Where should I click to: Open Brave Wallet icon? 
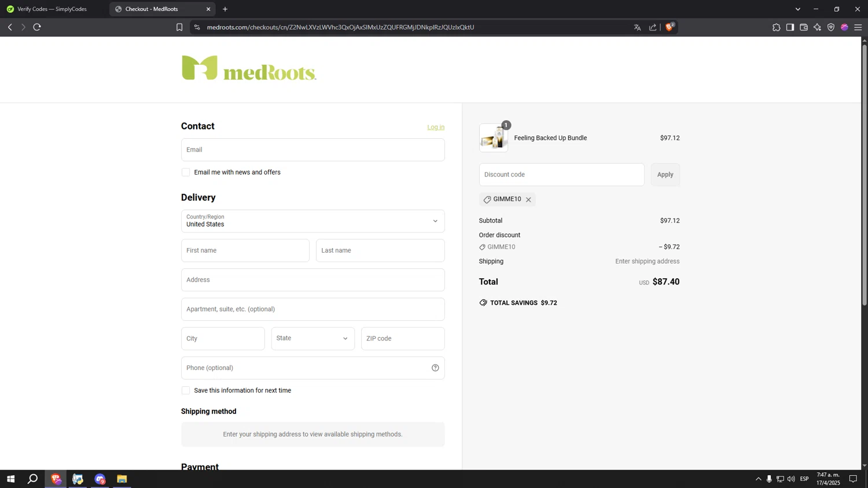pos(804,27)
